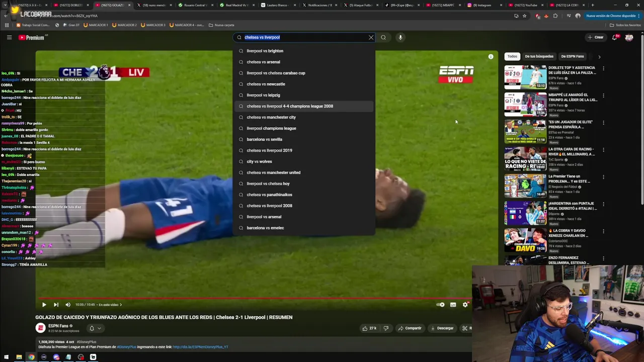Mute the video volume
The height and width of the screenshot is (362, 644).
[x=68, y=305]
